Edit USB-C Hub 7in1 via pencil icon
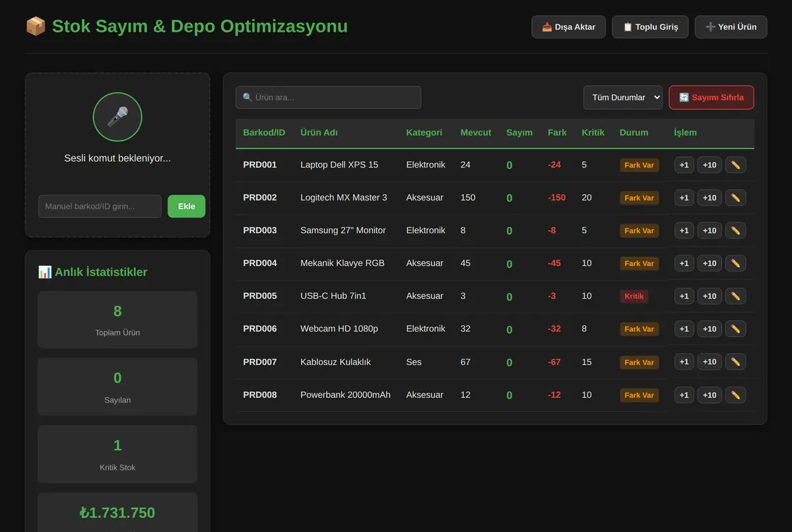 (x=735, y=296)
